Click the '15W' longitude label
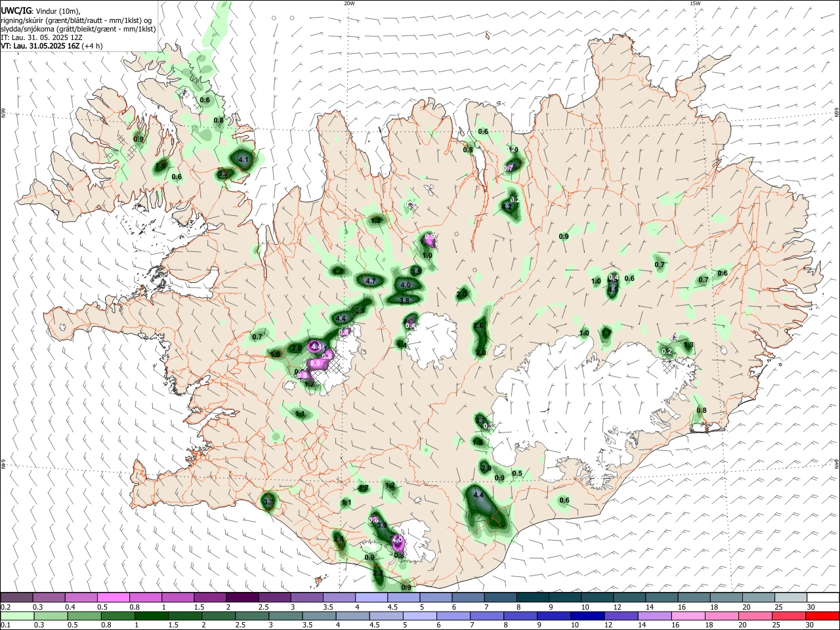Screen dimensions: 840x630 tap(695, 3)
